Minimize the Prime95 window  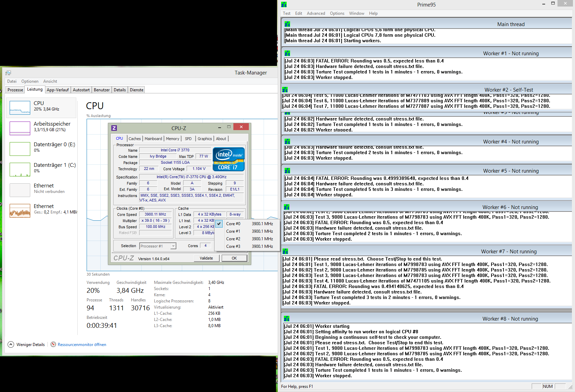tap(543, 4)
